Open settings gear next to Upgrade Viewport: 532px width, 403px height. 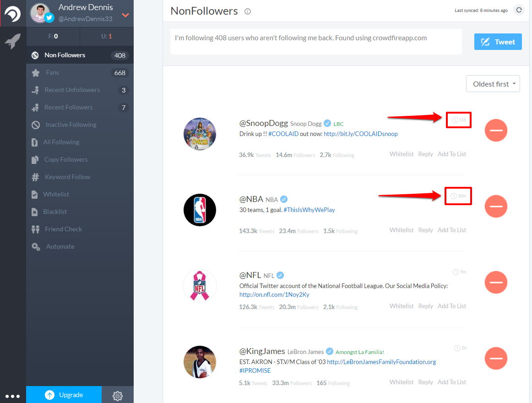pos(118,395)
